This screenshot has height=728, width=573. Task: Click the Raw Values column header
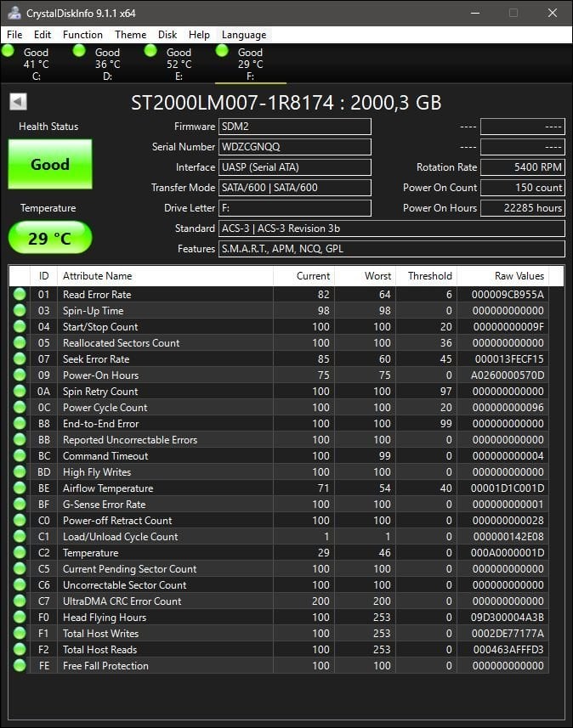(x=502, y=276)
